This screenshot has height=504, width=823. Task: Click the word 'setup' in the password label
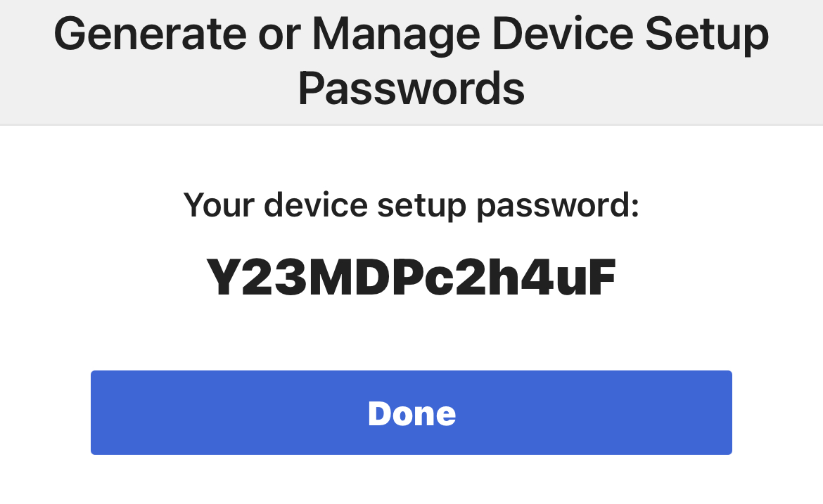point(421,206)
